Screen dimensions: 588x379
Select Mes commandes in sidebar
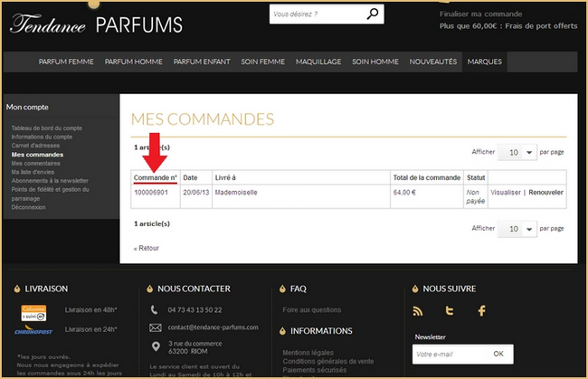[37, 155]
